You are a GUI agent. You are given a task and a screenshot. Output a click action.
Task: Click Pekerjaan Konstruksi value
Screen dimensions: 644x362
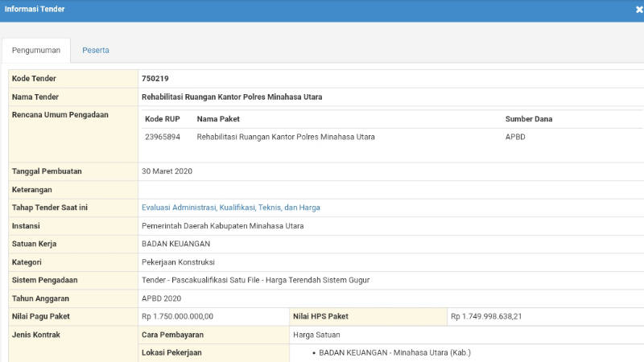178,262
